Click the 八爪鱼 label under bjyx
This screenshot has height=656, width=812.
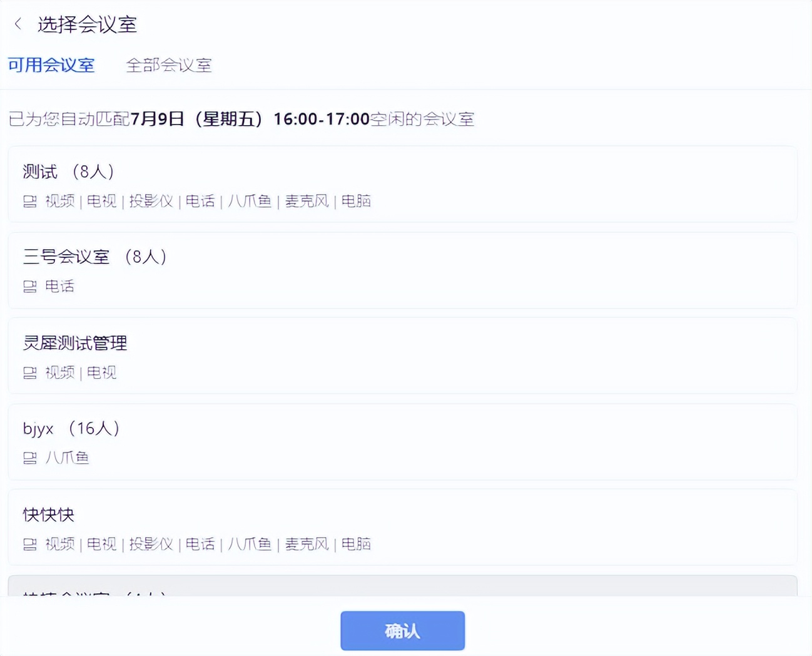(66, 458)
